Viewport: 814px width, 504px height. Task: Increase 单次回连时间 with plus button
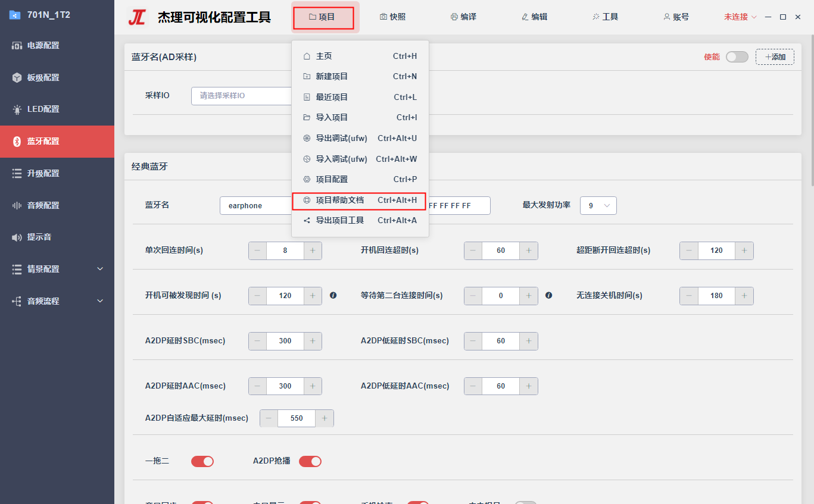313,251
